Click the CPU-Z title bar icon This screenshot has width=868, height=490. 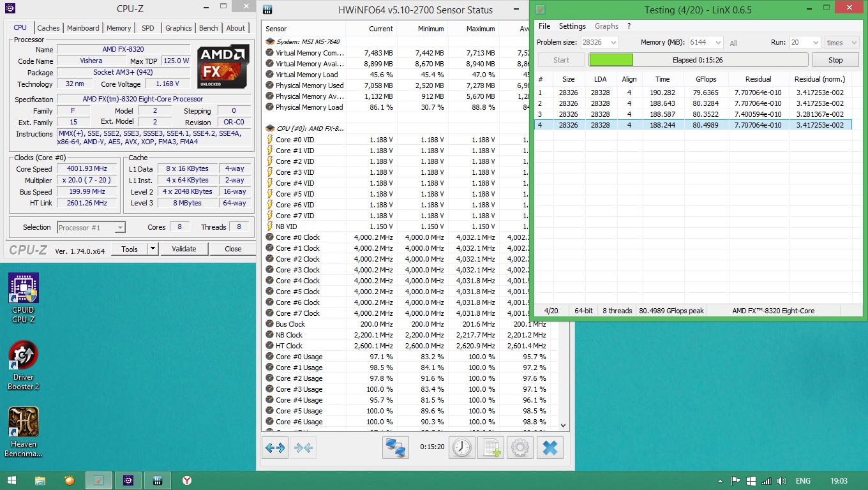[x=10, y=9]
